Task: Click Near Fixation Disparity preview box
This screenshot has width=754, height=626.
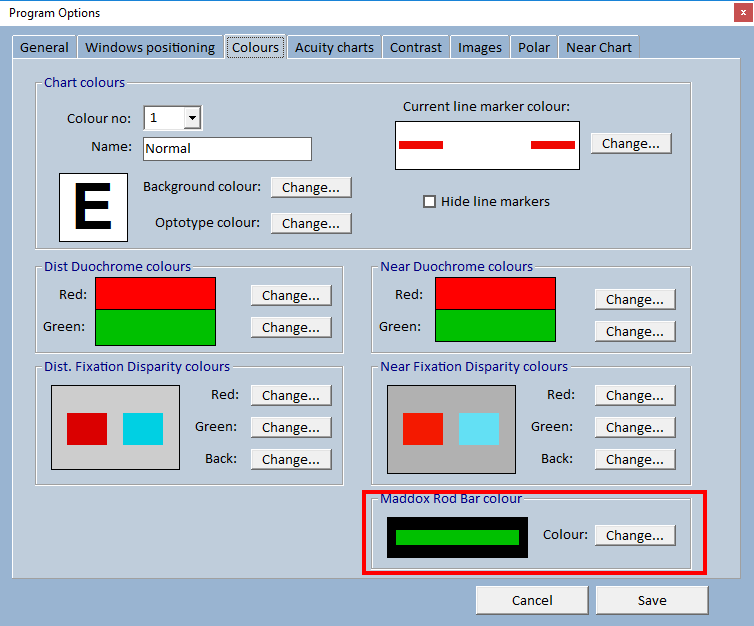Action: tap(451, 429)
